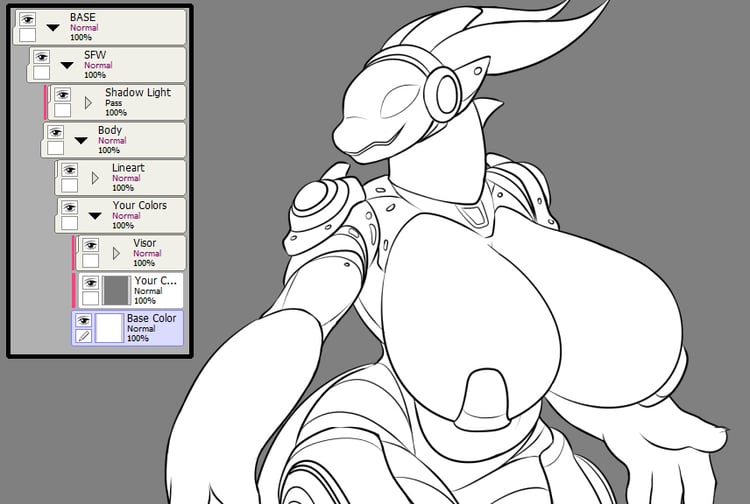750x504 pixels.
Task: Select the Visor folder name
Action: pos(145,243)
